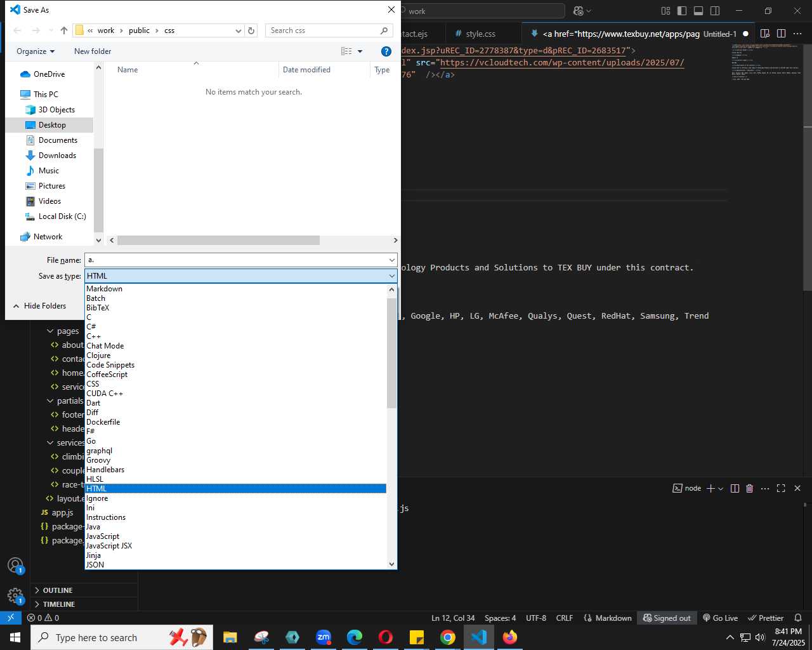Kill terminal with trash icon

click(x=750, y=488)
